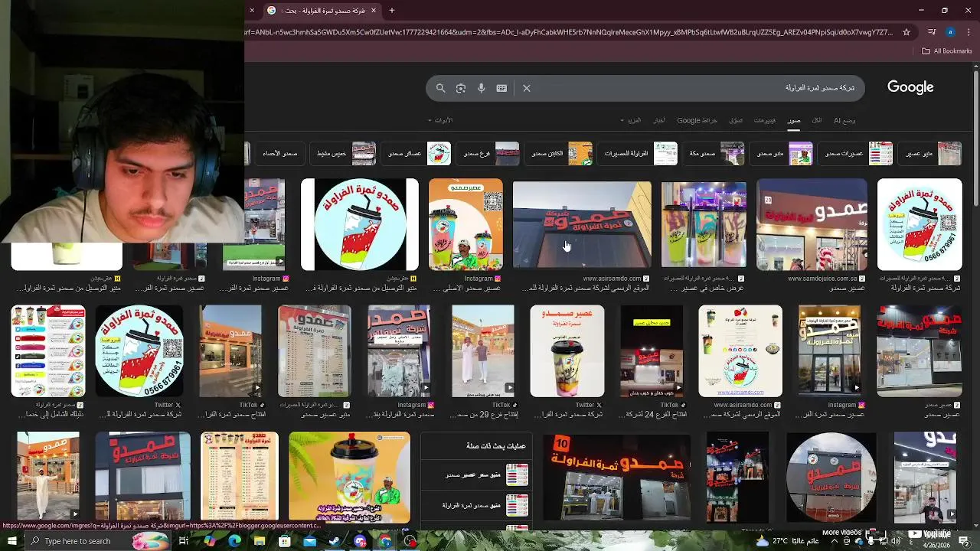Start voice search with microphone icon
Screen dimensions: 980x551
[x=481, y=88]
